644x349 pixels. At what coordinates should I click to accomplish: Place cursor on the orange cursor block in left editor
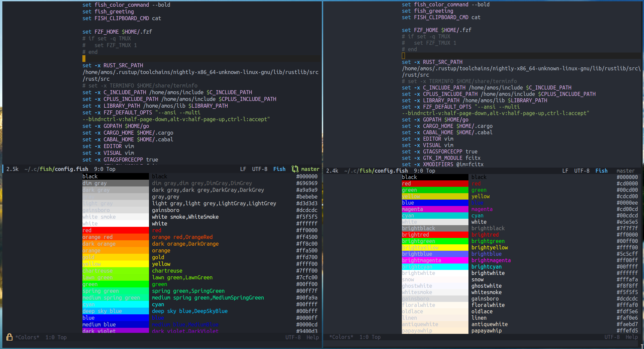84,59
